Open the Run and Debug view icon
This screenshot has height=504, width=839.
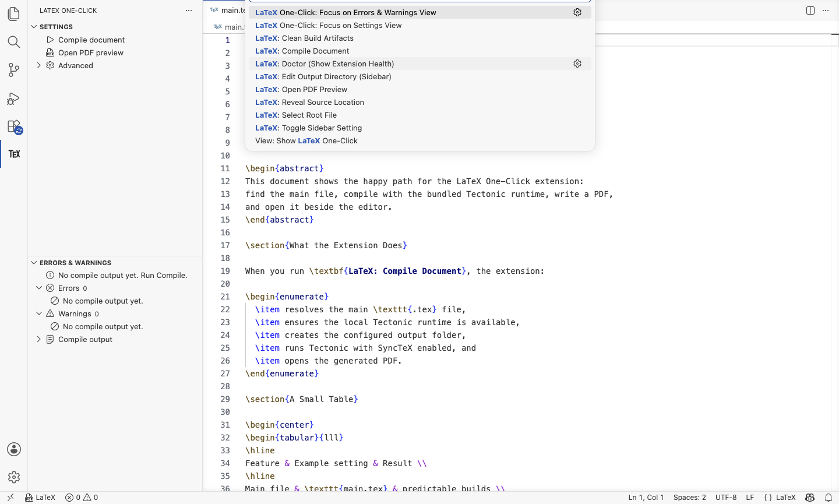[14, 98]
